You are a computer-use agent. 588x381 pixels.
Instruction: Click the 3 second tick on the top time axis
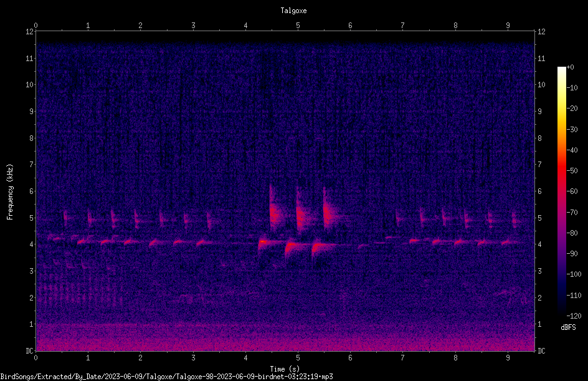point(193,26)
